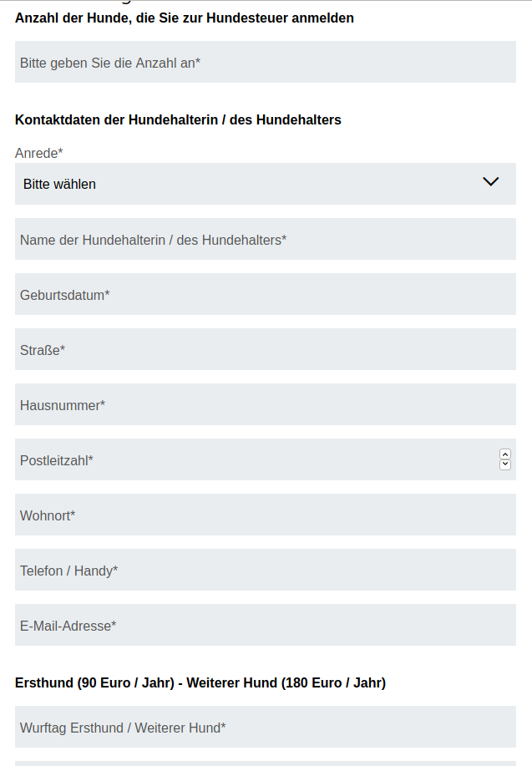Focus the Hausnummer input

click(265, 405)
